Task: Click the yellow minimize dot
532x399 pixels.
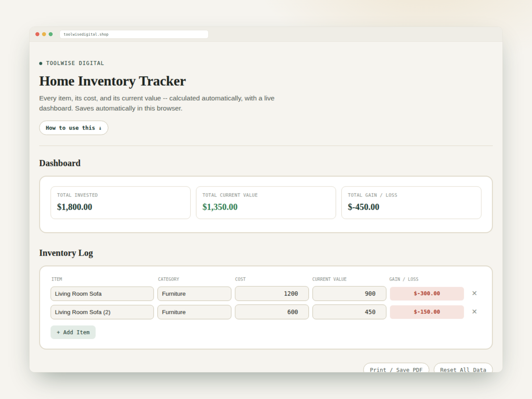Action: (x=44, y=34)
